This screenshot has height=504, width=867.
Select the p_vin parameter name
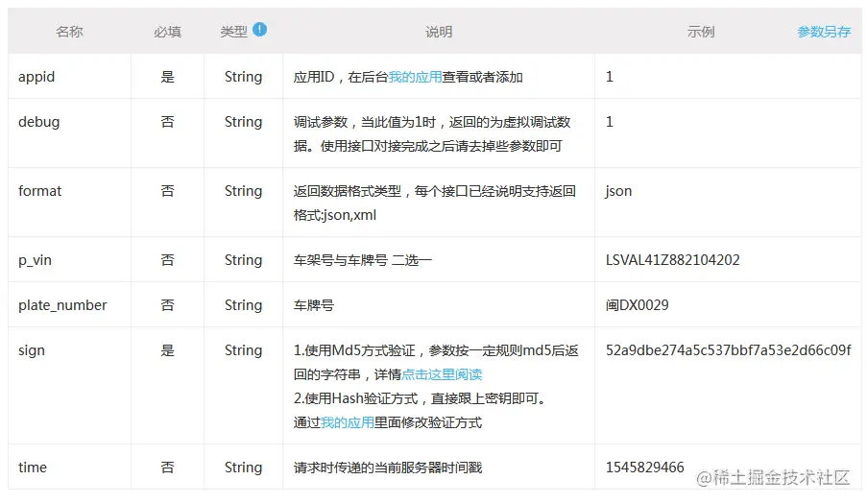pos(35,260)
